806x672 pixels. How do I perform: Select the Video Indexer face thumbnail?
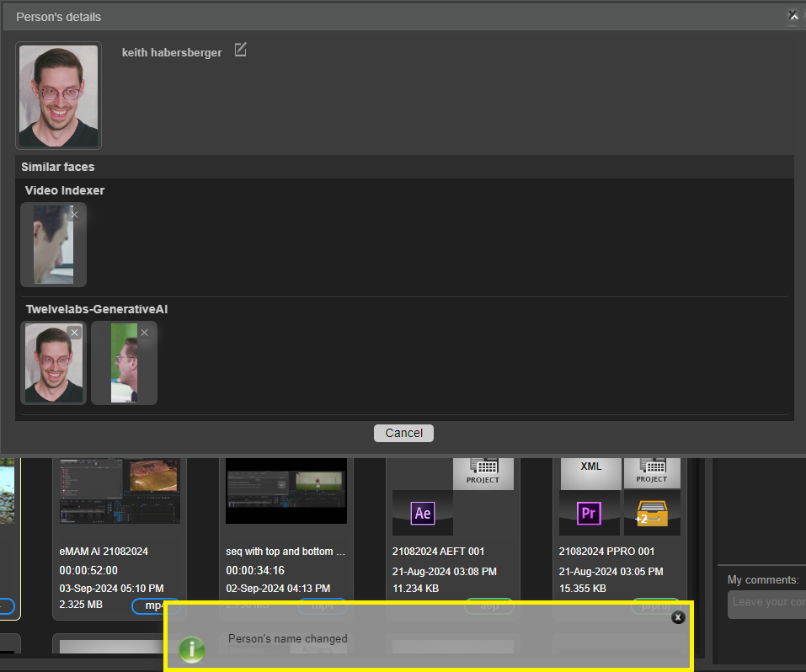(53, 245)
